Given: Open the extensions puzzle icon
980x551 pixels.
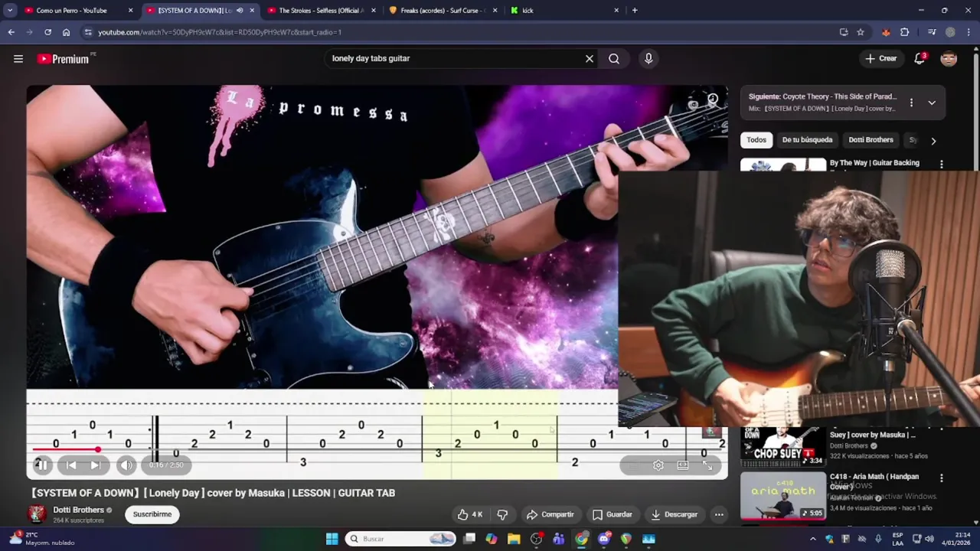Looking at the screenshot, I should click(x=904, y=32).
